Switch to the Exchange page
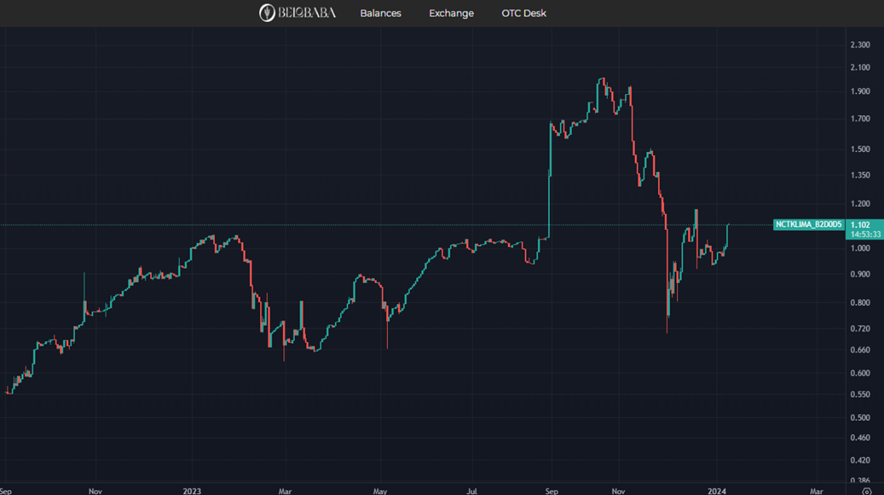This screenshot has height=495, width=884. [451, 13]
